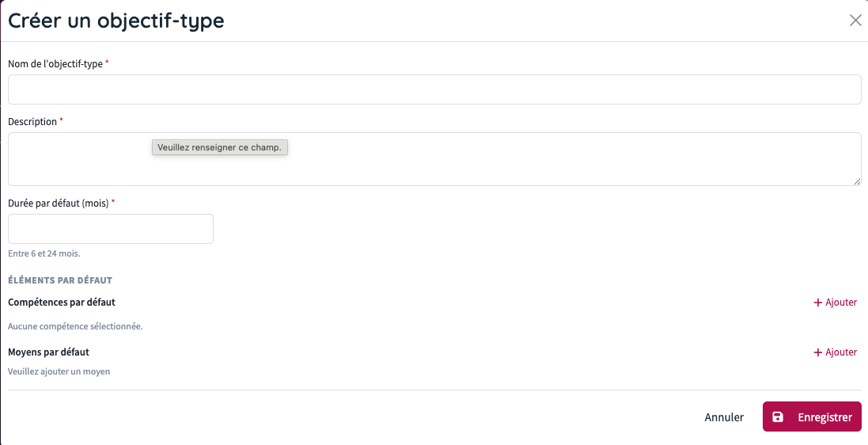The width and height of the screenshot is (868, 445).
Task: Click the Durée par défaut (mois) label
Action: pyautogui.click(x=58, y=203)
